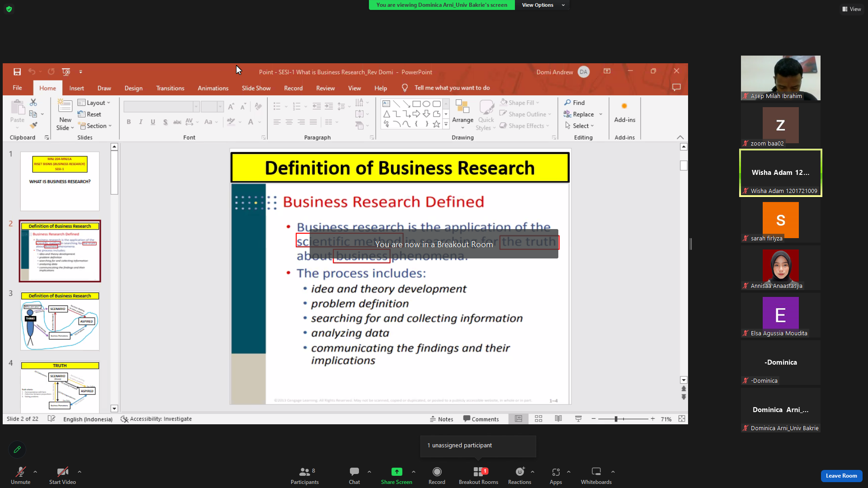This screenshot has width=868, height=488.
Task: Click Comments button in status bar
Action: pyautogui.click(x=481, y=419)
